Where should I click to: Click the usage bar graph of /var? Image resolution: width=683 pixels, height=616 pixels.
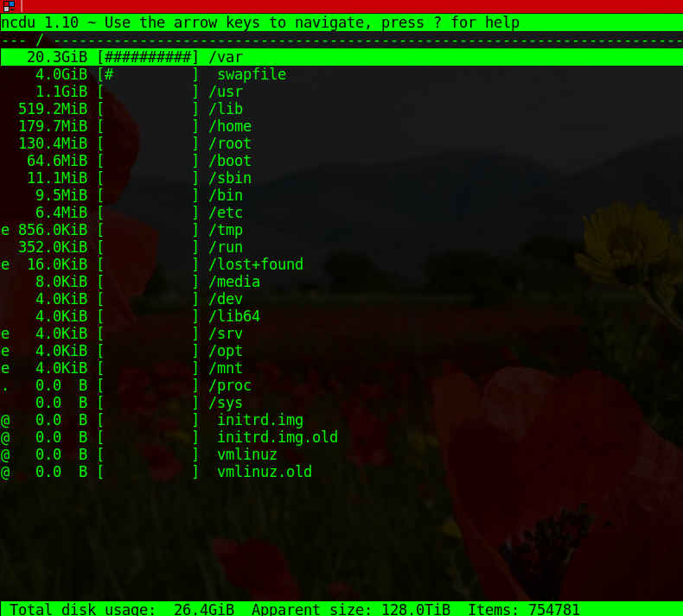(x=148, y=57)
